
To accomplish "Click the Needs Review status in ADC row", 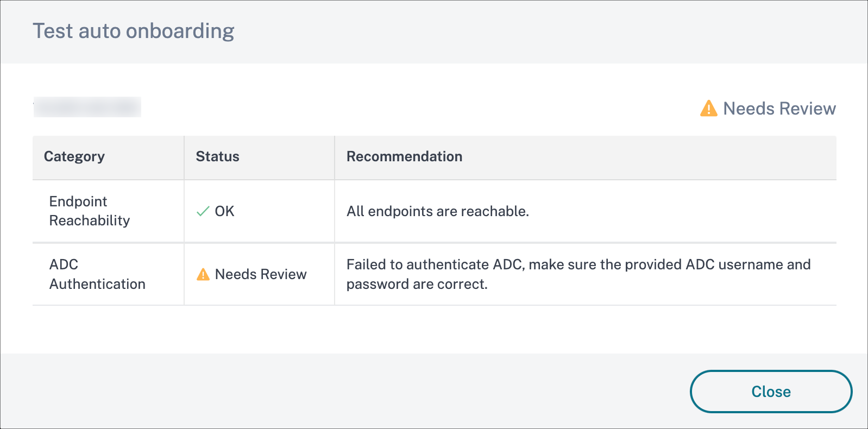I will 261,274.
